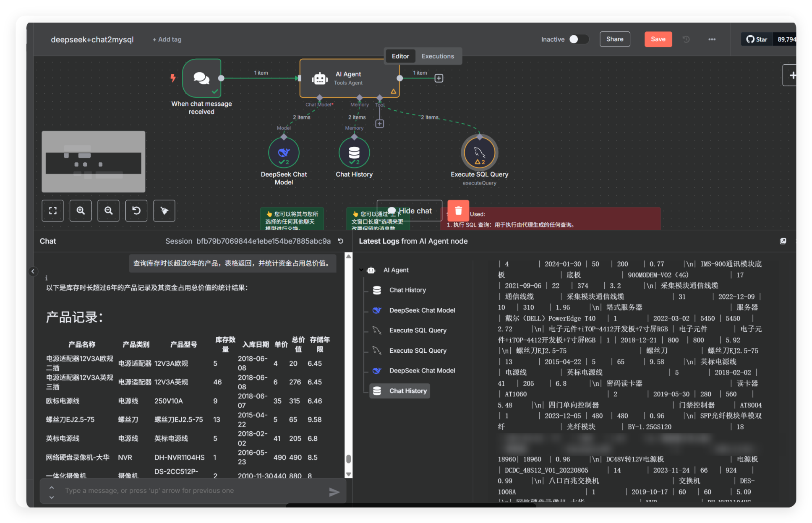This screenshot has height=523, width=812.
Task: Delete node using the red trash icon
Action: 458,211
